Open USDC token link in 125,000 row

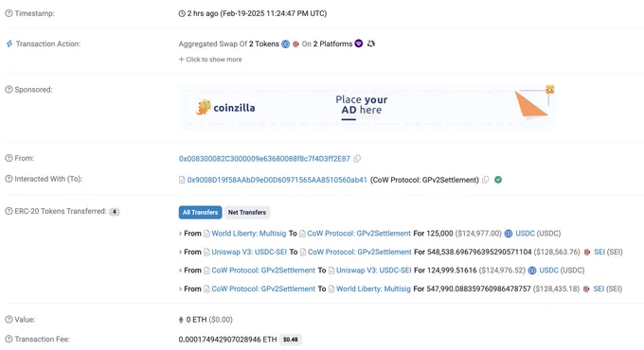525,234
